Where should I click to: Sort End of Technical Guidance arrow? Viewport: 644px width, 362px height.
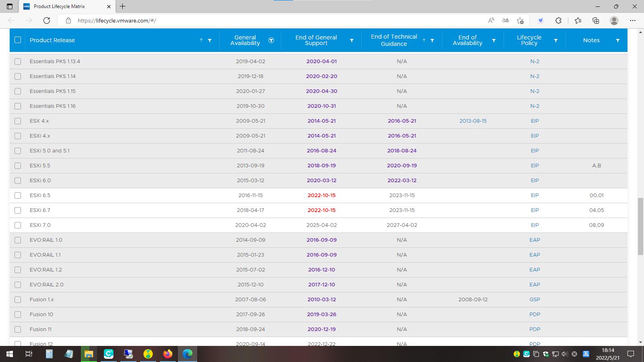(x=424, y=40)
